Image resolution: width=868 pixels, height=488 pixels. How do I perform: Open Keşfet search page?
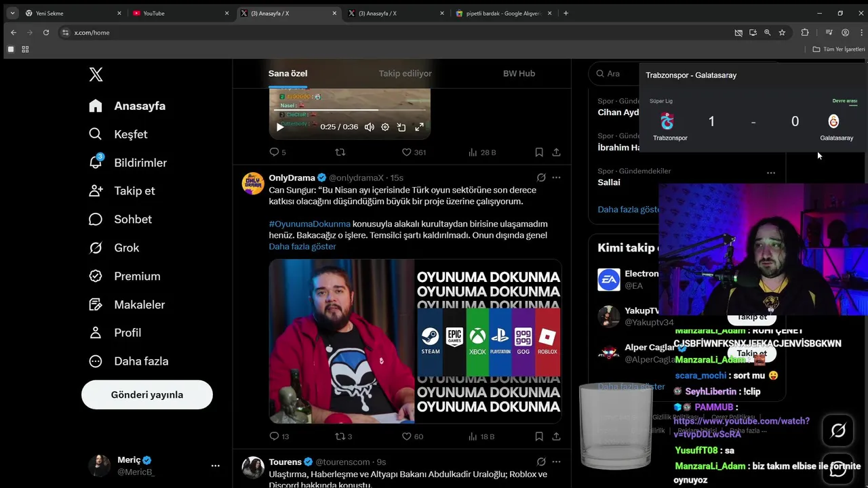tap(118, 134)
